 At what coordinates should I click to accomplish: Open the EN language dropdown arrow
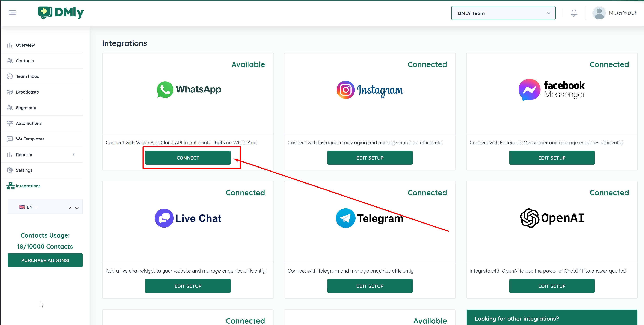tap(77, 207)
